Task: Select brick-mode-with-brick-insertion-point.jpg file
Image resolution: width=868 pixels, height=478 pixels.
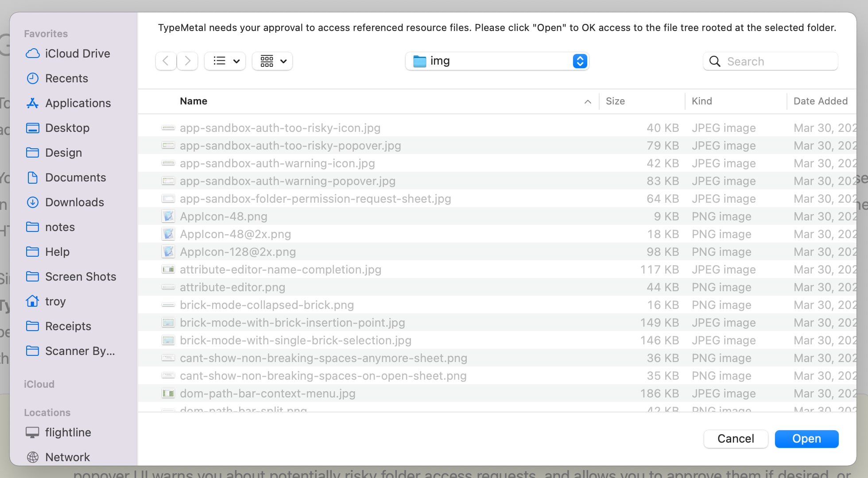Action: [x=497, y=323]
